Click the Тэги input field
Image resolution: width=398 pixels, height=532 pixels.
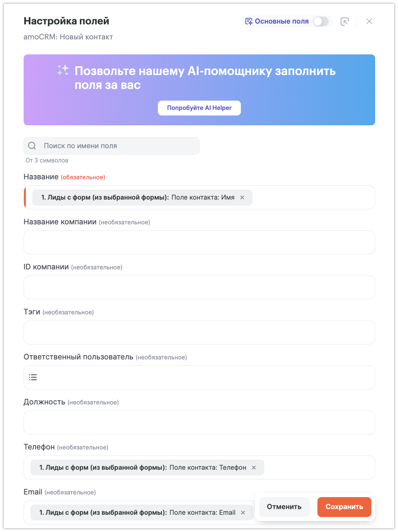coord(199,332)
